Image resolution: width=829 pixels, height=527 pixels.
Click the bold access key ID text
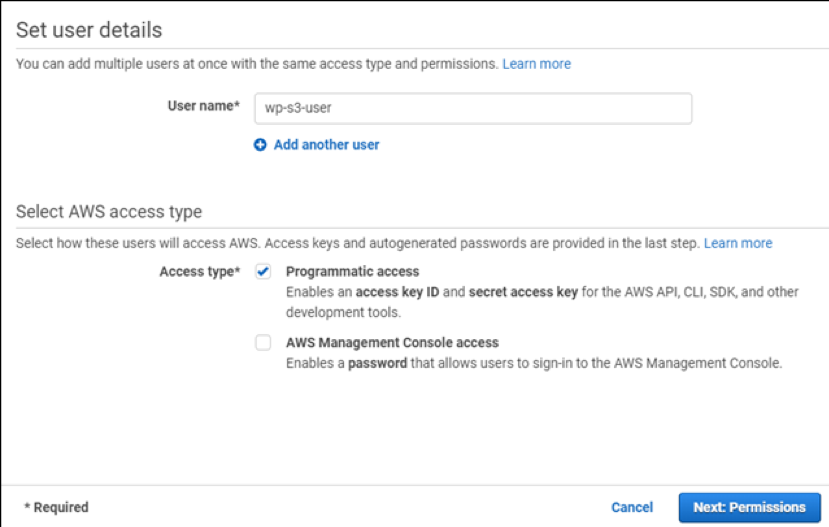397,292
